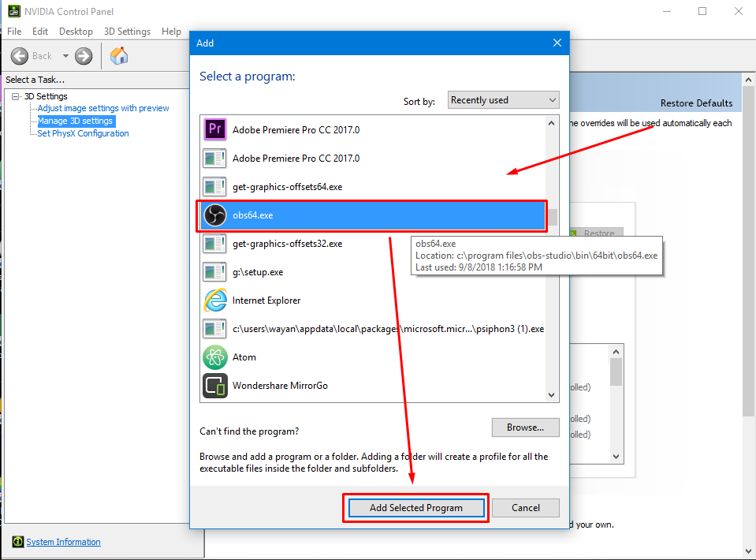The height and width of the screenshot is (560, 756).
Task: Click the background settings list scroll up arrow
Action: click(616, 352)
